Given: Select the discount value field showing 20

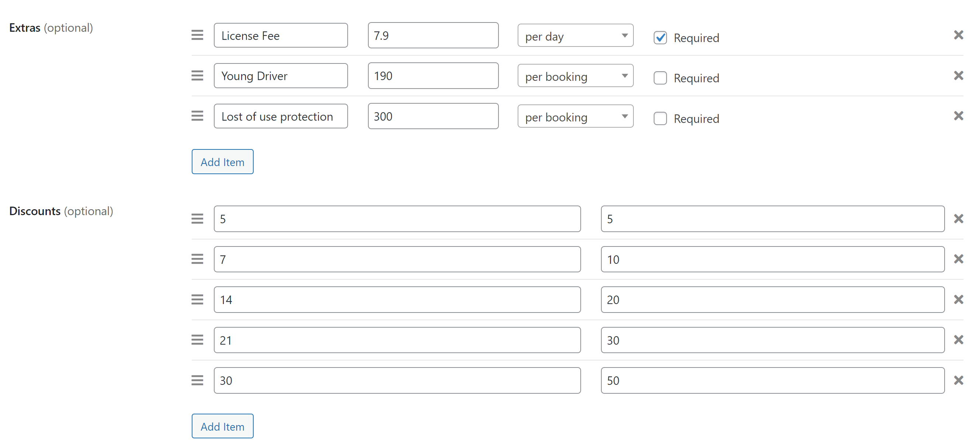Looking at the screenshot, I should (x=772, y=300).
